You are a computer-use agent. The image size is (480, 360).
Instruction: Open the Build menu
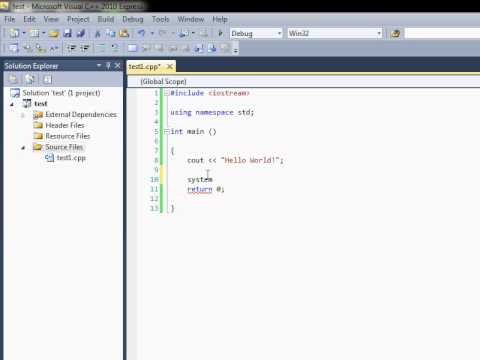pos(106,19)
